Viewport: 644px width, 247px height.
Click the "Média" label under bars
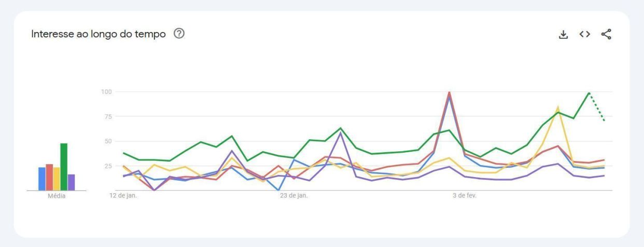57,196
